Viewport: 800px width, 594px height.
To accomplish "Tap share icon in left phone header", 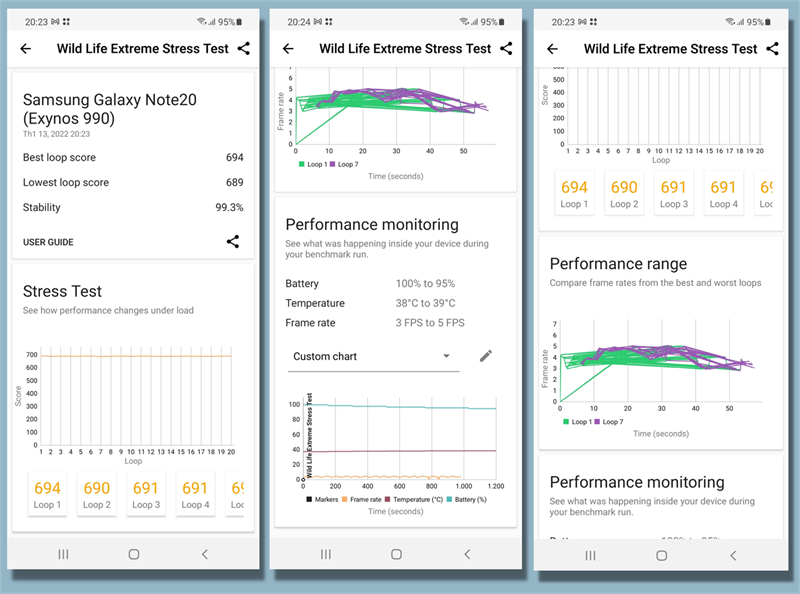I will pyautogui.click(x=244, y=48).
